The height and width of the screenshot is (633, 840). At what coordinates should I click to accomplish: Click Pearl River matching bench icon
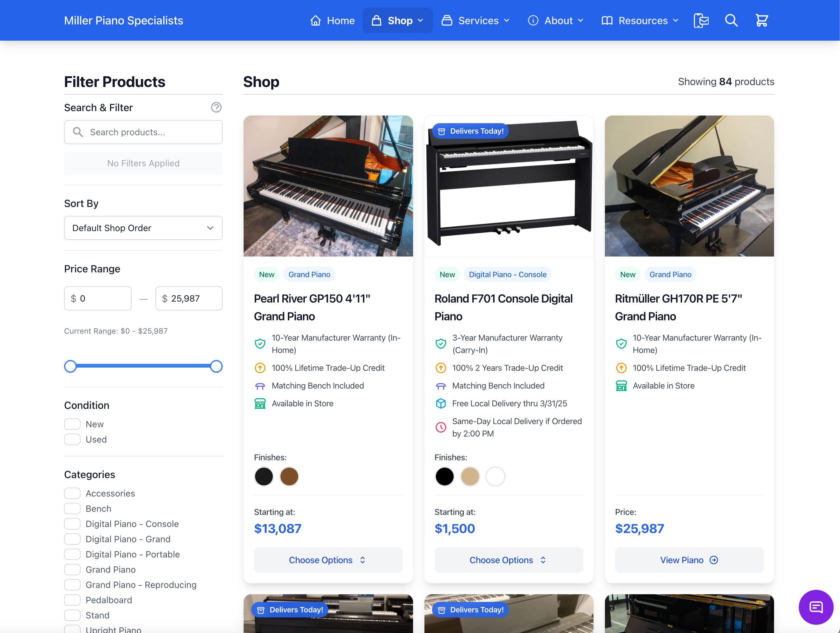260,386
